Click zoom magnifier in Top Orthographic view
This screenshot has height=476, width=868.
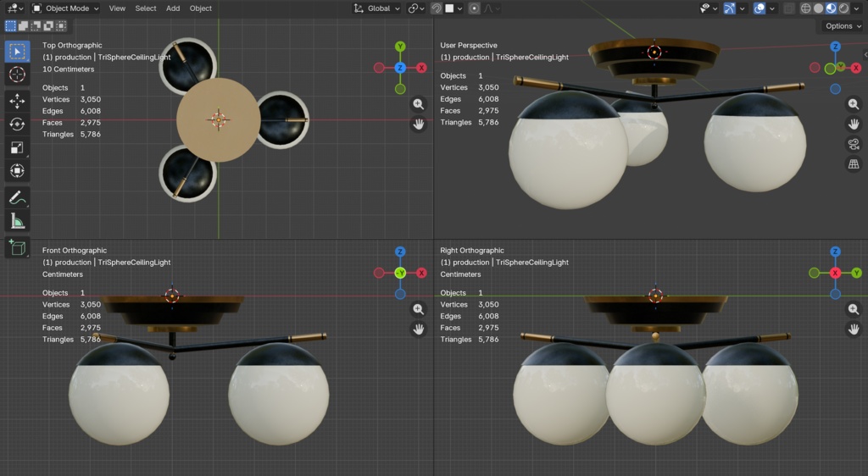click(419, 104)
